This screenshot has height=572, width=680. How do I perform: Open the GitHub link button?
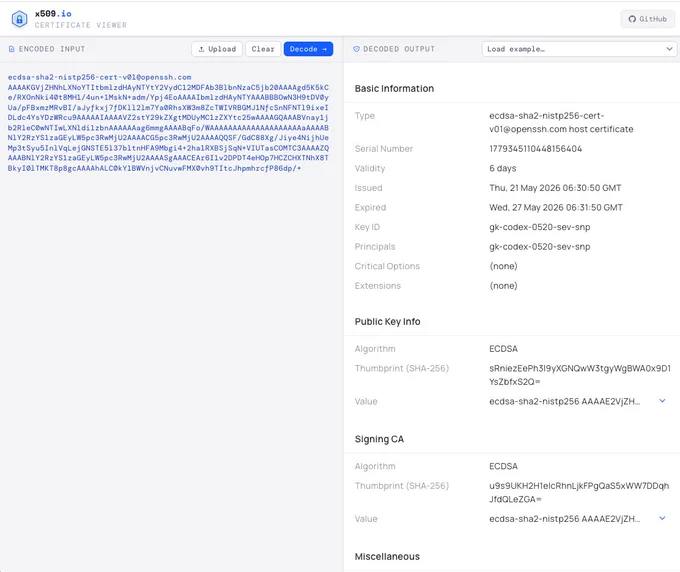647,19
